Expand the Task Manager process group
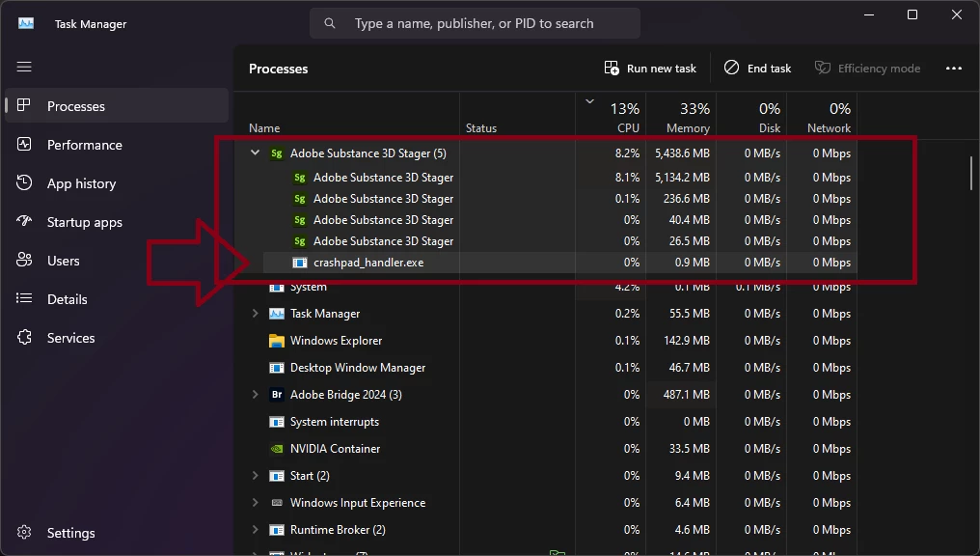Image resolution: width=980 pixels, height=556 pixels. coord(255,314)
